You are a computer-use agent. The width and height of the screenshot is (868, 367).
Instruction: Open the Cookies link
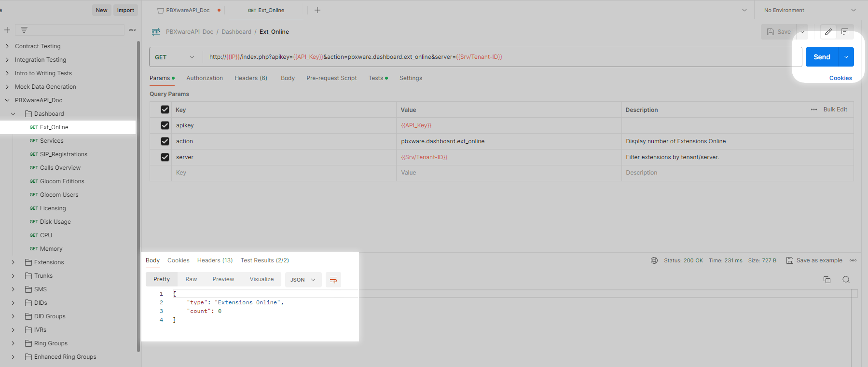[x=840, y=78]
